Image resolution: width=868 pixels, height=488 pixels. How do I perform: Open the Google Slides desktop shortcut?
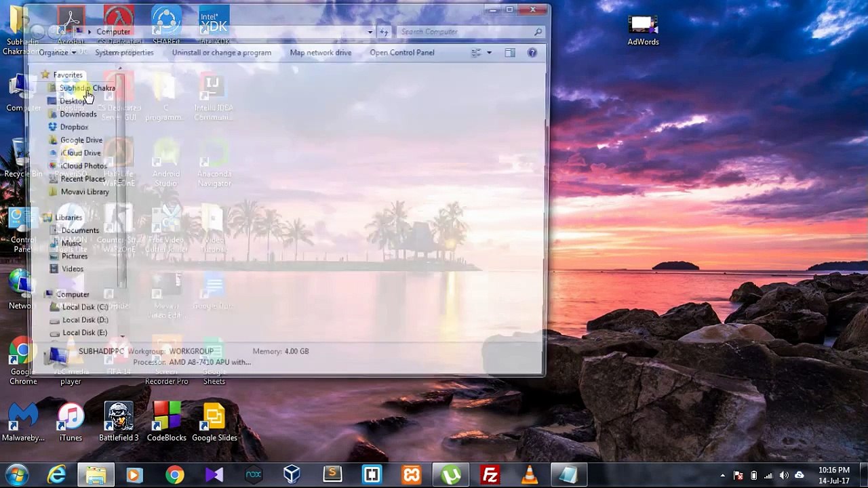(x=214, y=419)
